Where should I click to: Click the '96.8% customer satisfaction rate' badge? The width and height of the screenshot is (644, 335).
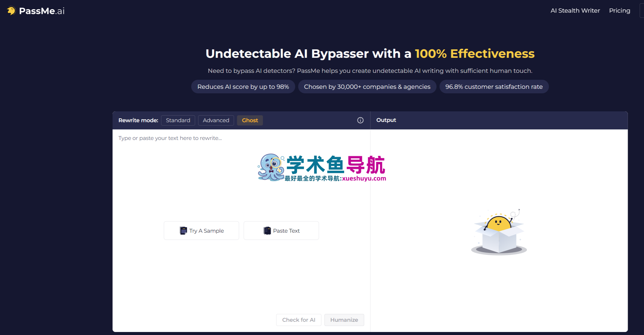[x=494, y=87]
